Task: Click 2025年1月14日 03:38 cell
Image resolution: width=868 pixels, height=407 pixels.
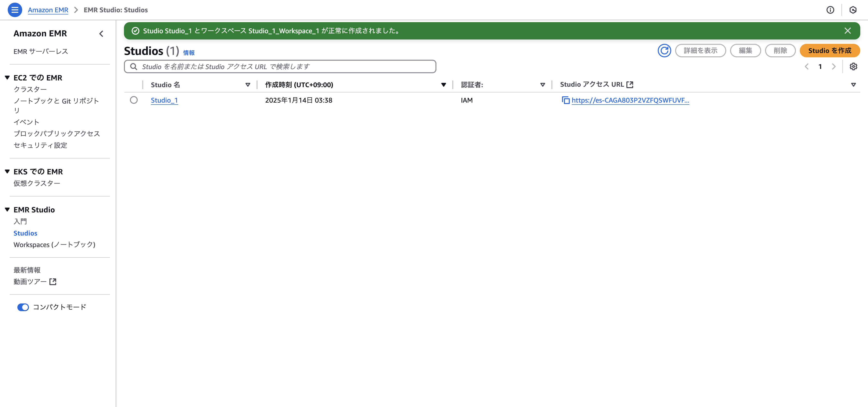Action: pos(298,100)
